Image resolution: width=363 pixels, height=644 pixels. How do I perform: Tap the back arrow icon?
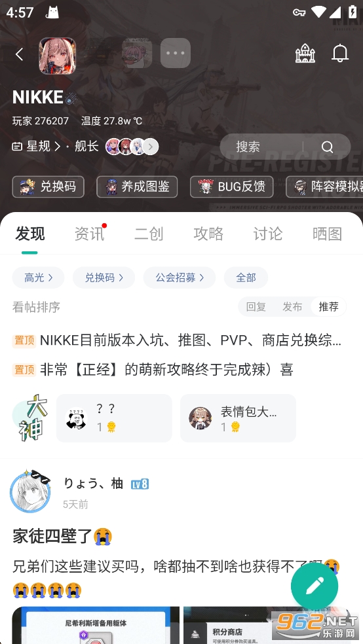point(19,54)
